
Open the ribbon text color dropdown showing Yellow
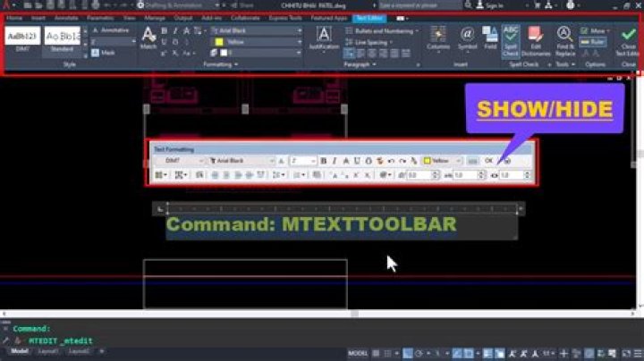point(257,42)
